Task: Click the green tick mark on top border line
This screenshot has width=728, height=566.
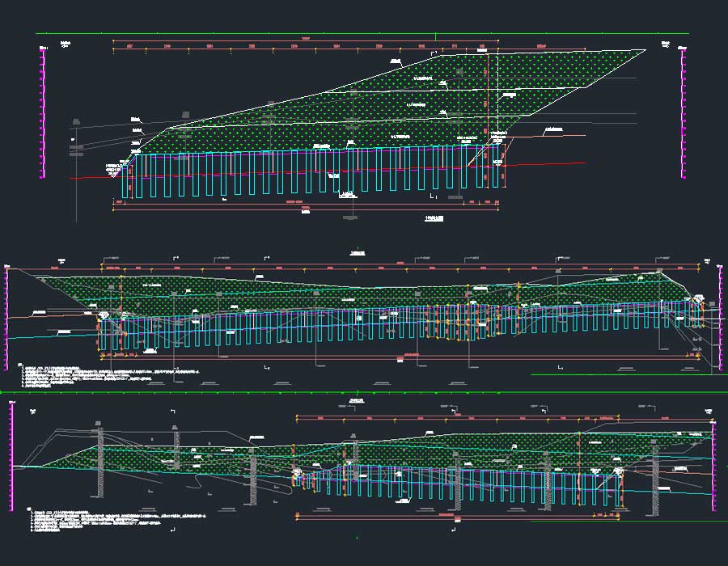Action: pyautogui.click(x=435, y=36)
